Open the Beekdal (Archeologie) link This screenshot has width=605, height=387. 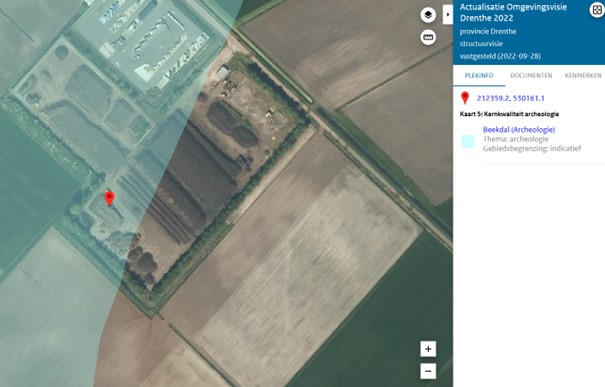[519, 130]
